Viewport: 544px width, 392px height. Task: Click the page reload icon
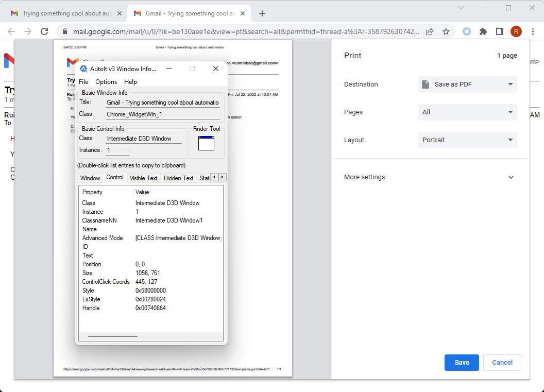(44, 31)
